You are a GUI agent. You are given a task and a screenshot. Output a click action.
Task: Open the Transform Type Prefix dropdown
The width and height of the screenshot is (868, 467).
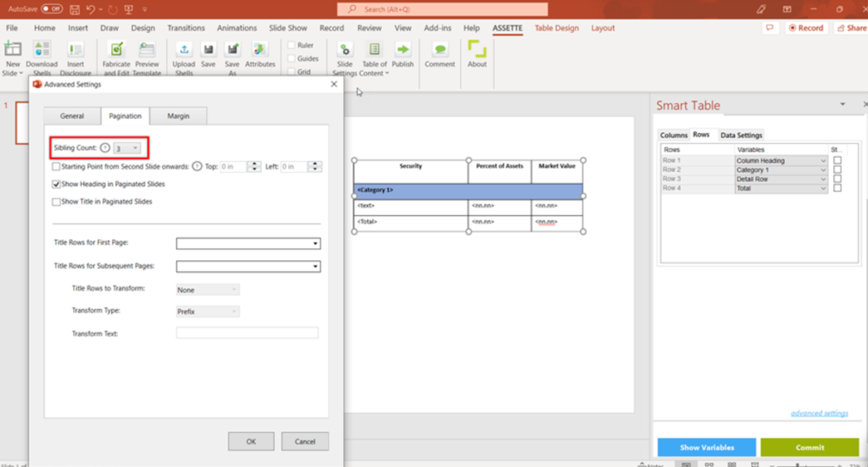tap(208, 312)
